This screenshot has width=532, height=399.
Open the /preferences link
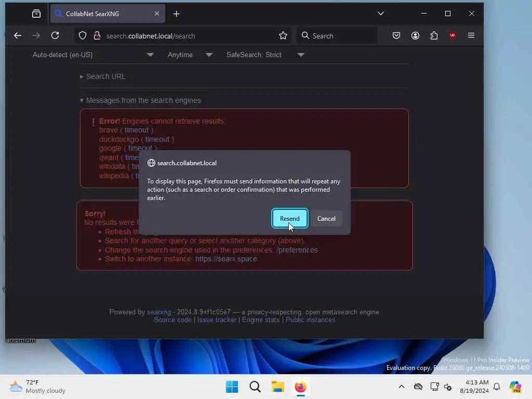pyautogui.click(x=297, y=250)
